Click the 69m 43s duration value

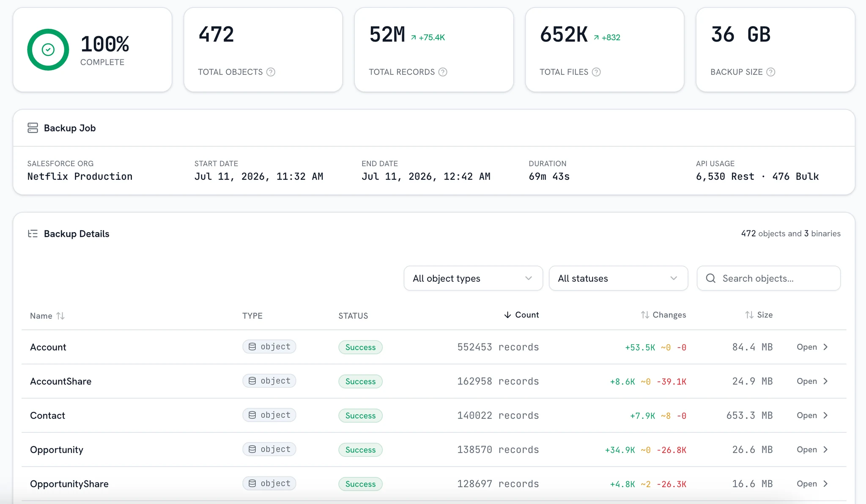[x=549, y=176]
